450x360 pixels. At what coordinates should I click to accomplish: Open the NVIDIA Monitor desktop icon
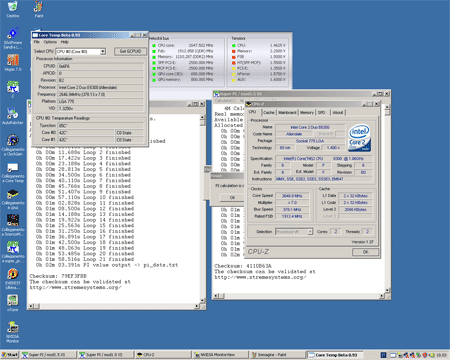pos(13,332)
